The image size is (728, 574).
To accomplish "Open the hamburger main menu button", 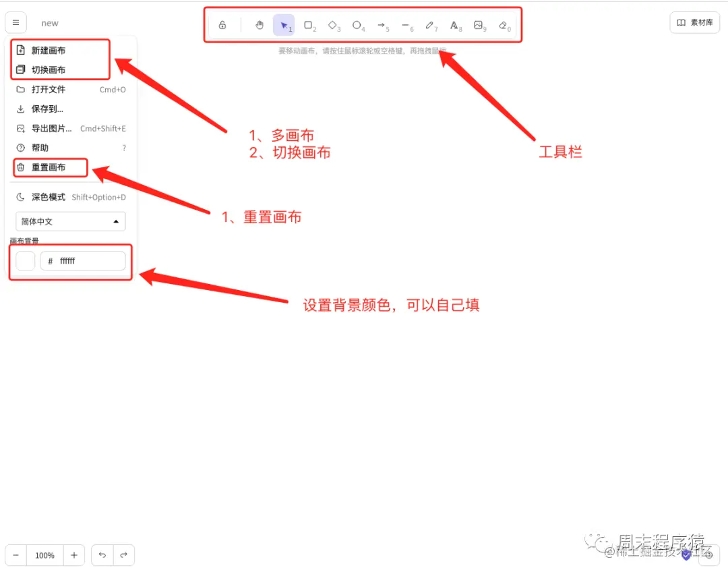I will pyautogui.click(x=16, y=23).
